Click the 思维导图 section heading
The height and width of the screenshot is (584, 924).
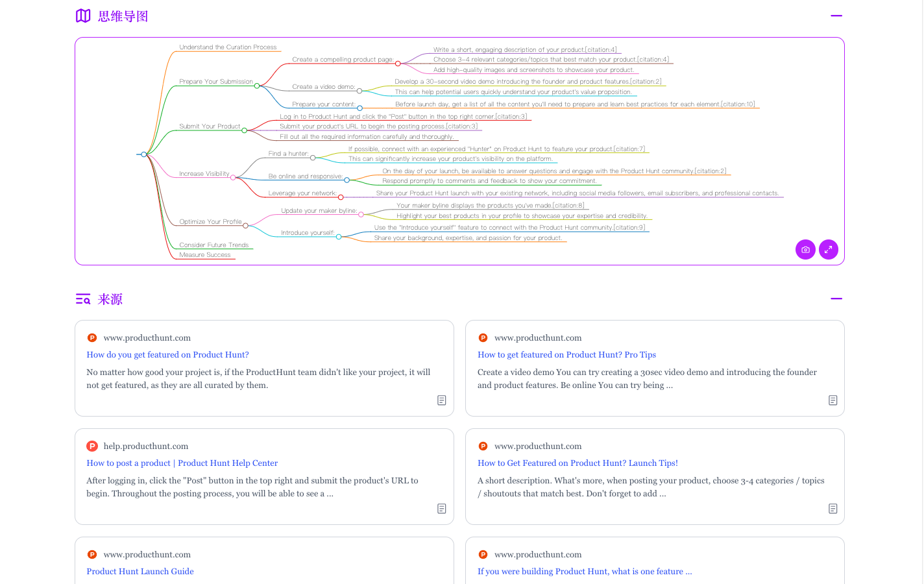pos(123,16)
